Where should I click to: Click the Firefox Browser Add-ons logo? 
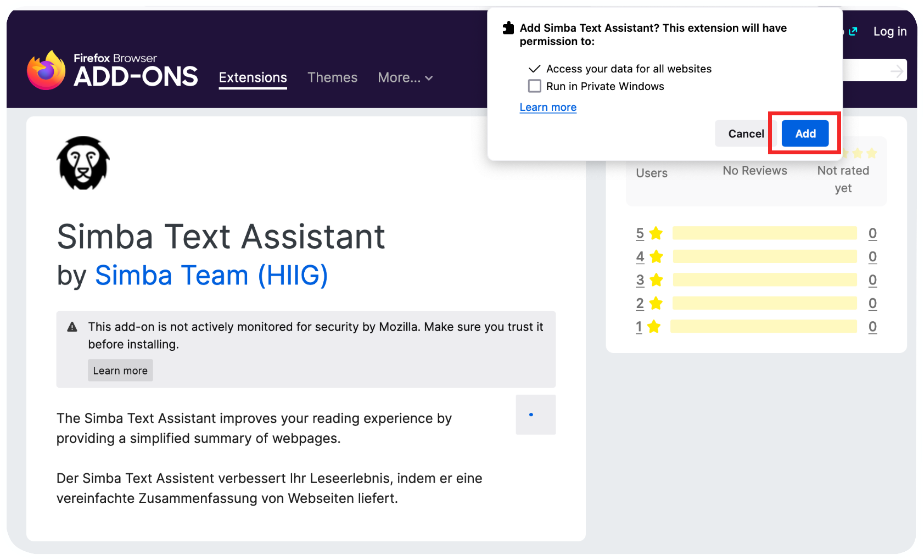click(113, 70)
